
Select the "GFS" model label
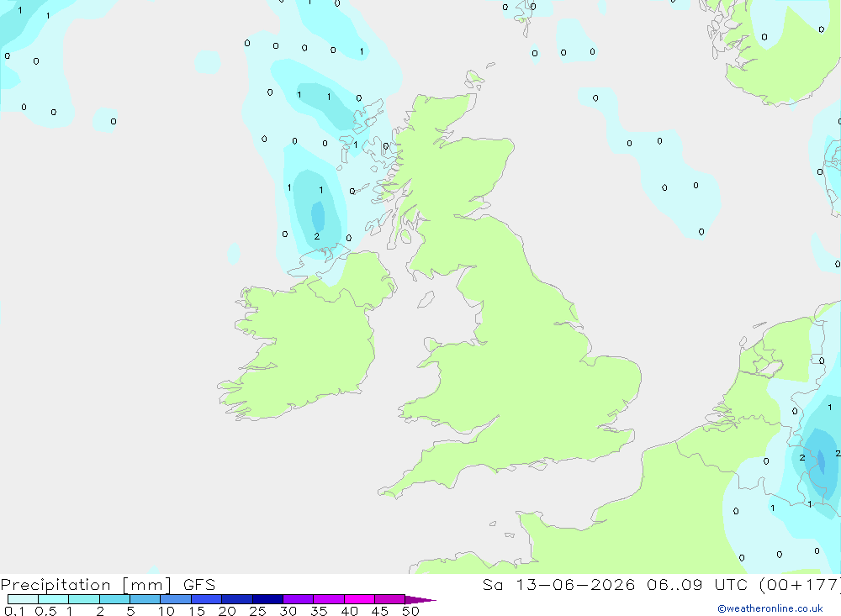pos(199,584)
